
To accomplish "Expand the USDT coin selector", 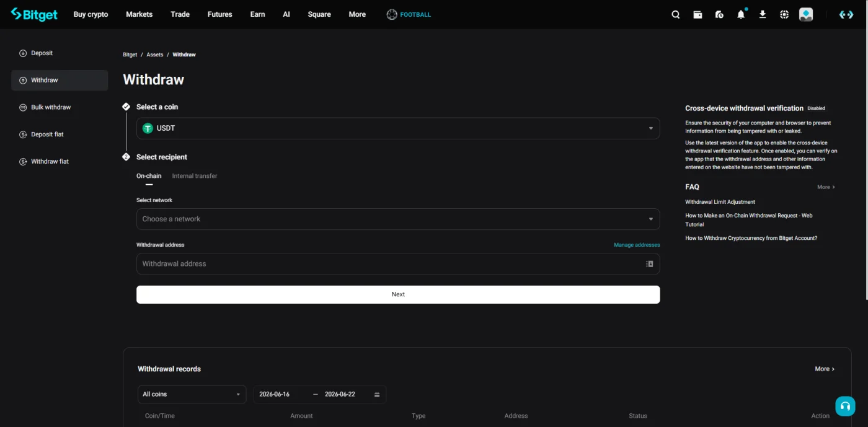I will point(398,128).
